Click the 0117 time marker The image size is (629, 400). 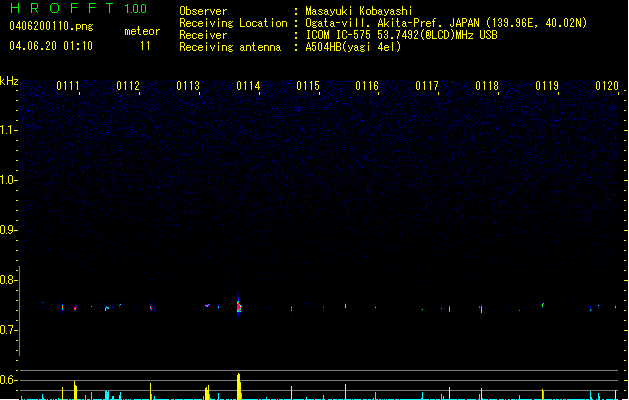(x=427, y=86)
